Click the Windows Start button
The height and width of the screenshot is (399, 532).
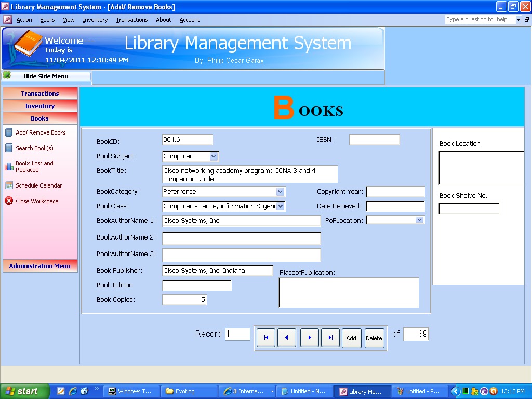pos(25,391)
